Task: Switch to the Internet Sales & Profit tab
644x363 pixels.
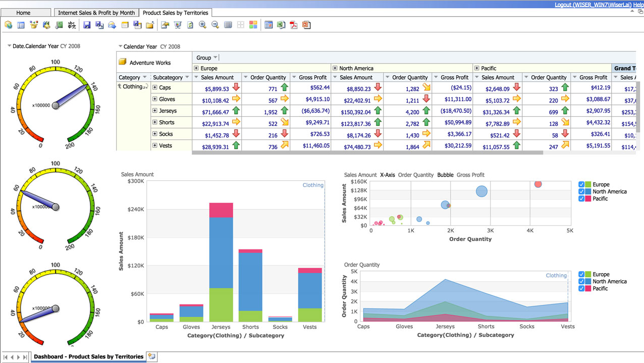Action: (95, 12)
